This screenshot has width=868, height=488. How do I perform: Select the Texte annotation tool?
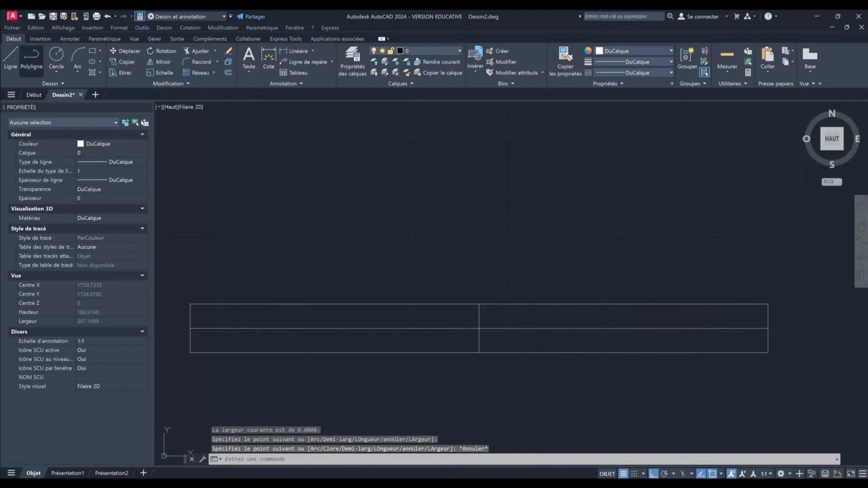249,58
